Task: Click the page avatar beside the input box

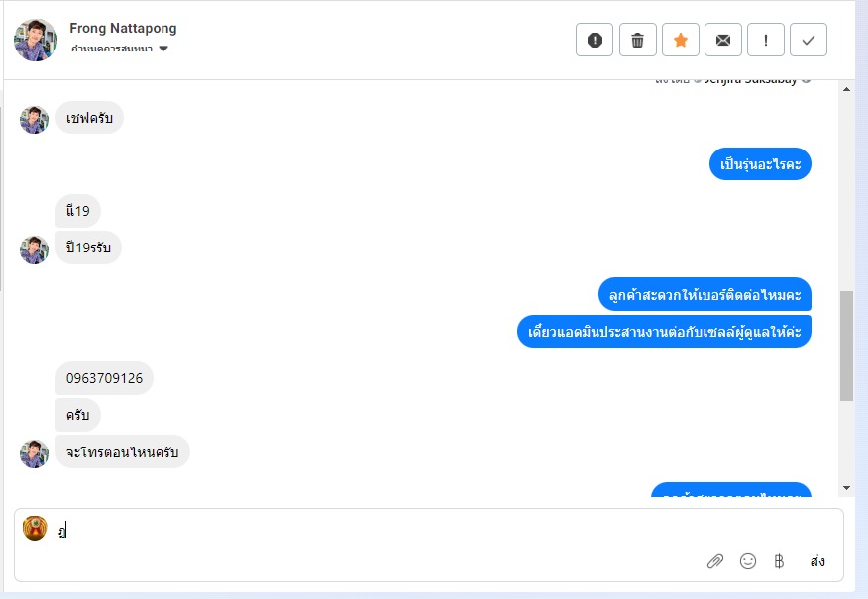Action: 35,528
